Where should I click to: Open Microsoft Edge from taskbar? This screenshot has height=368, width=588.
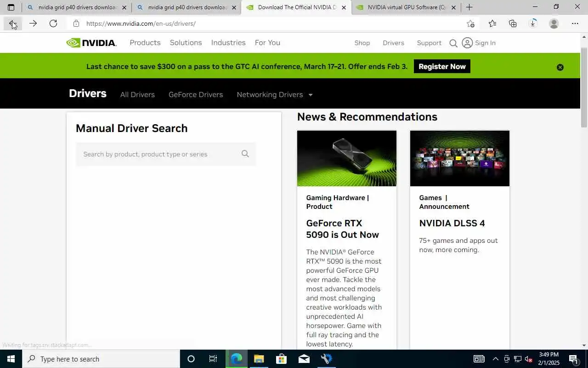pyautogui.click(x=237, y=359)
